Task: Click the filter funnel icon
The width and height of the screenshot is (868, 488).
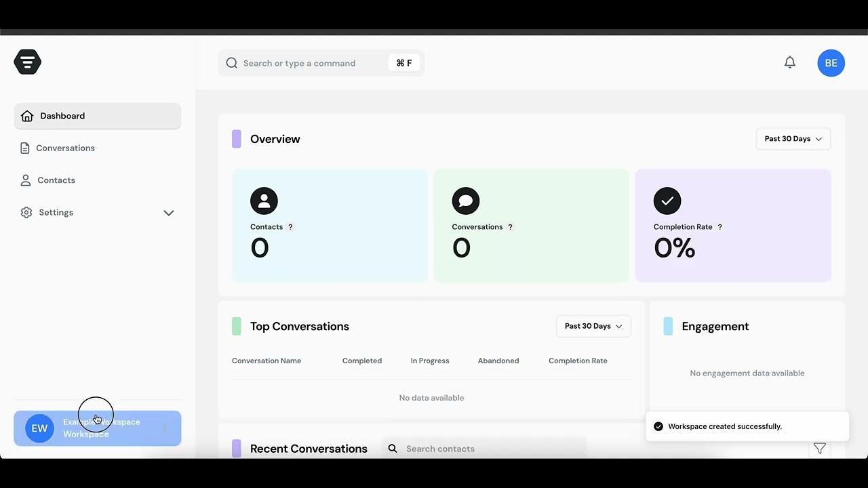Action: click(x=820, y=449)
